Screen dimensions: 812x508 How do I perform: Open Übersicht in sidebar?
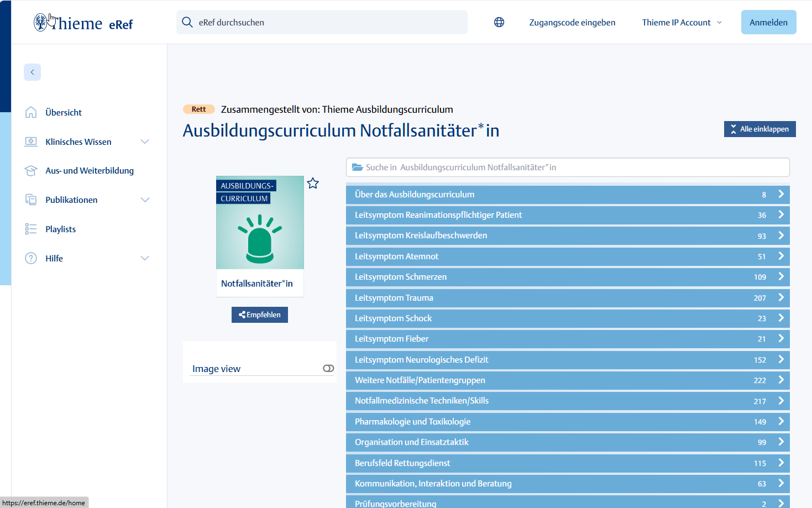[x=64, y=112]
